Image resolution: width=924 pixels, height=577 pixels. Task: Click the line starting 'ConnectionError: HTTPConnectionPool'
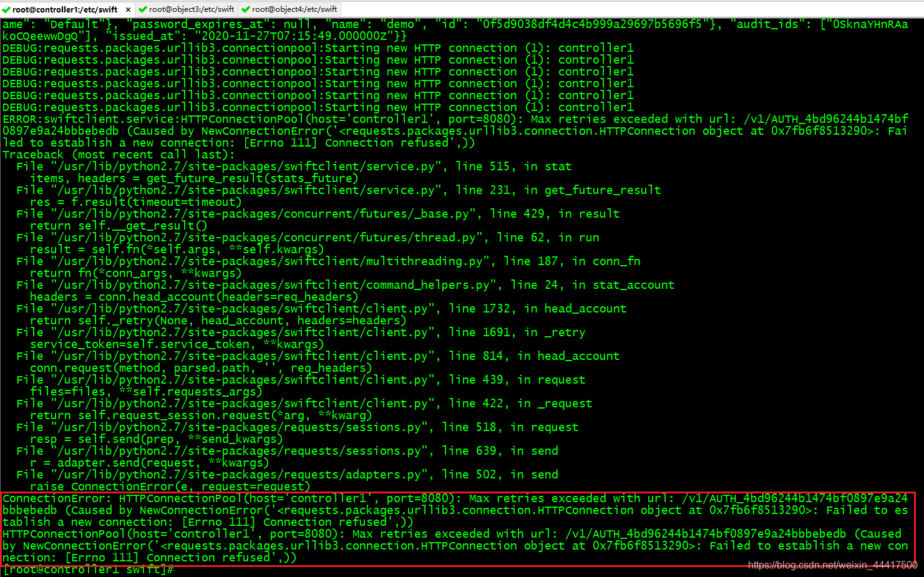point(455,498)
